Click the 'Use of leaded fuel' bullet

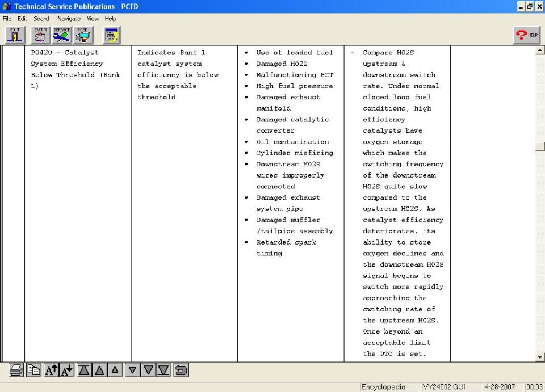[295, 53]
